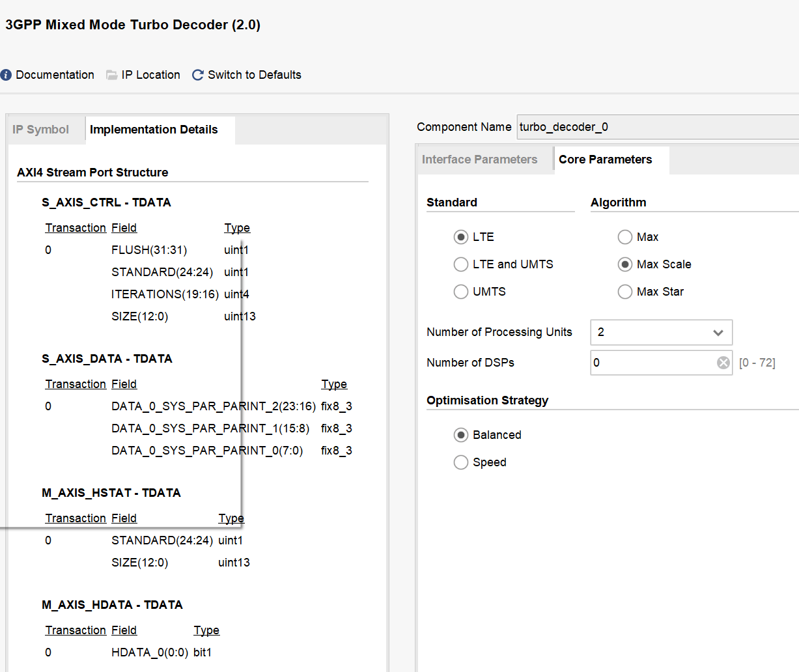Open the Number of Processing Units dropdown

662,332
